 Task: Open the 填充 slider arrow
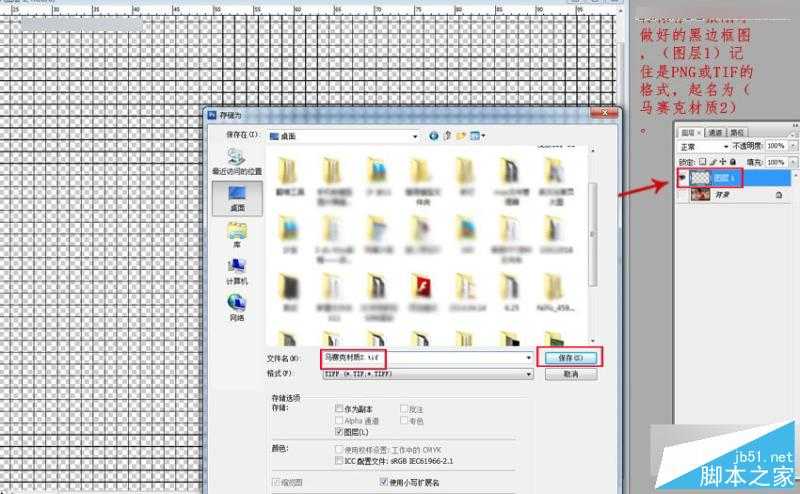coord(793,162)
